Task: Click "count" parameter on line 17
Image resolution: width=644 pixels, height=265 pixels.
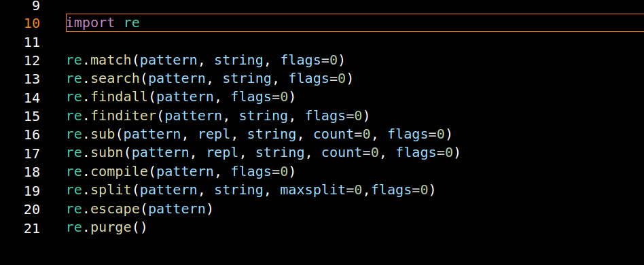Action: coord(342,152)
